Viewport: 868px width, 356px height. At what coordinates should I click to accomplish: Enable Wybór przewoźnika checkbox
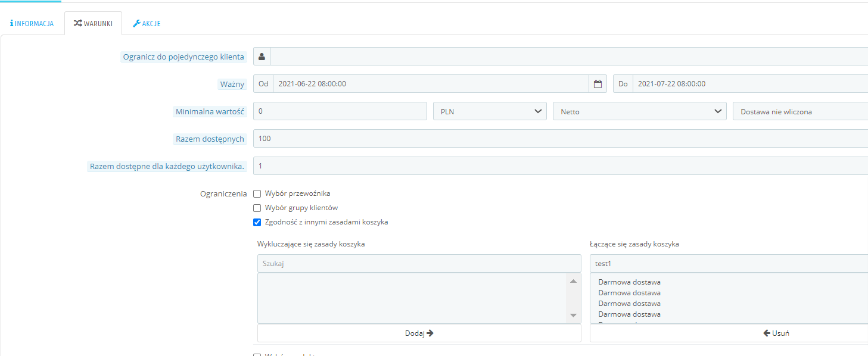(257, 193)
